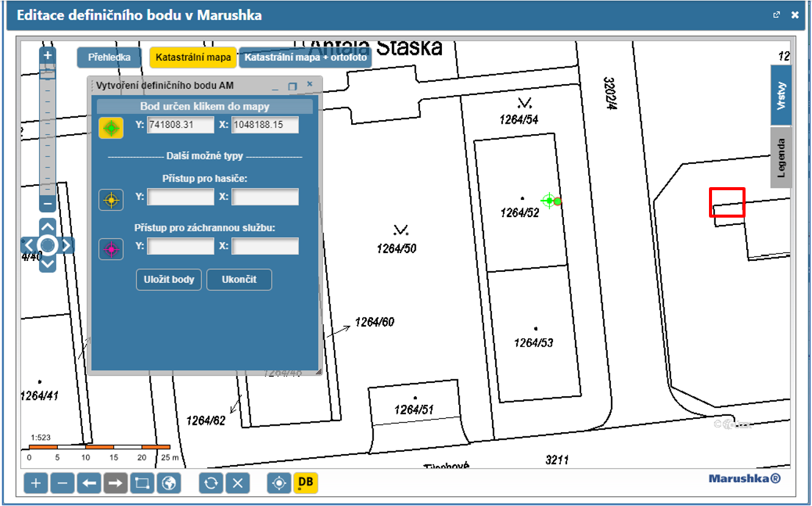Select the yellow crosshair firefighter access tool

tap(111, 199)
